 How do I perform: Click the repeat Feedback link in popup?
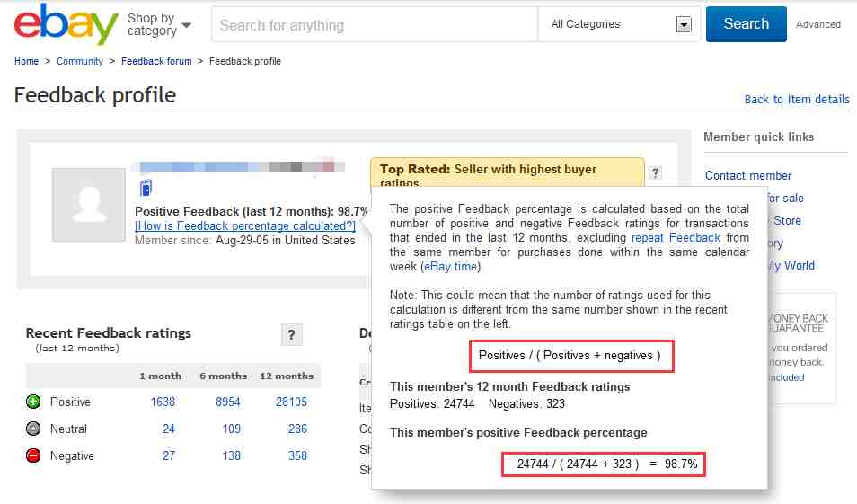676,238
